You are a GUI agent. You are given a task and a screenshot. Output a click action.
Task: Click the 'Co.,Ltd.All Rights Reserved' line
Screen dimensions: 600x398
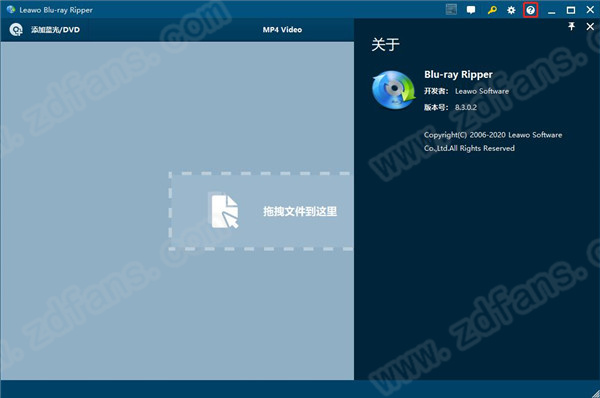pyautogui.click(x=469, y=148)
